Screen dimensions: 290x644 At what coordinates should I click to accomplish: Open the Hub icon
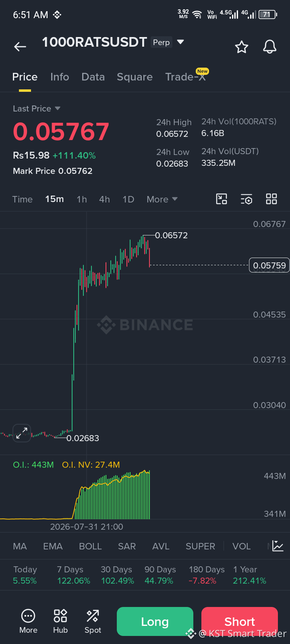pyautogui.click(x=60, y=622)
